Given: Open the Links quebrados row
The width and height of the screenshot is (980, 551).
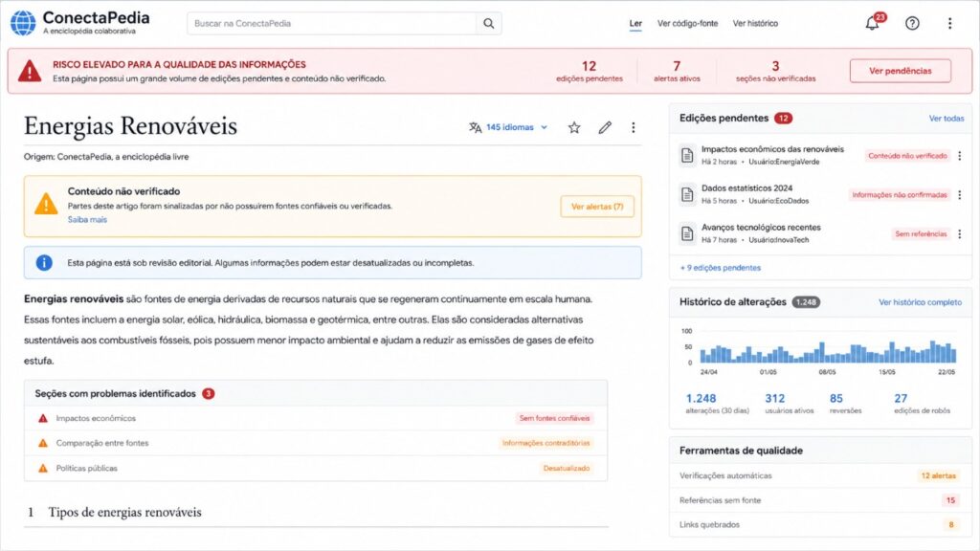Looking at the screenshot, I should pos(820,525).
